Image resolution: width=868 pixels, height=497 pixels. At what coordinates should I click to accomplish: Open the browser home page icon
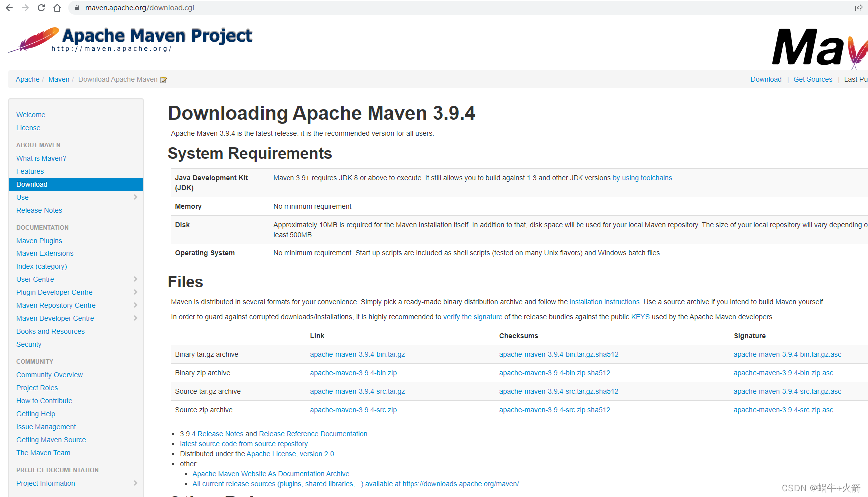click(x=57, y=8)
